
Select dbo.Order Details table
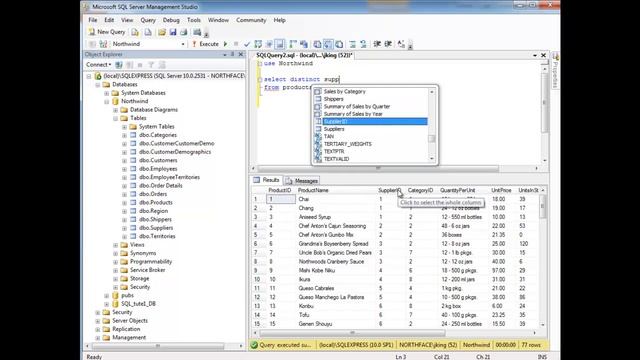(x=160, y=186)
